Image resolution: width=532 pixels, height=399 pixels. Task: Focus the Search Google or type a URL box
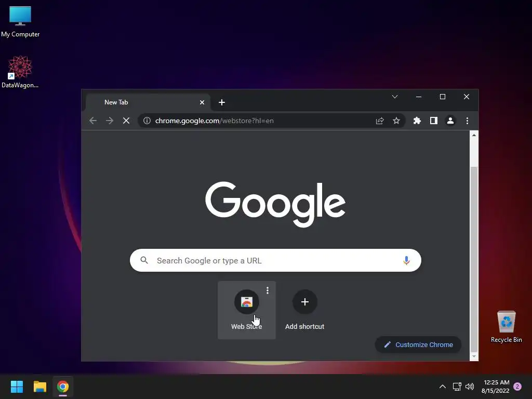tap(275, 260)
